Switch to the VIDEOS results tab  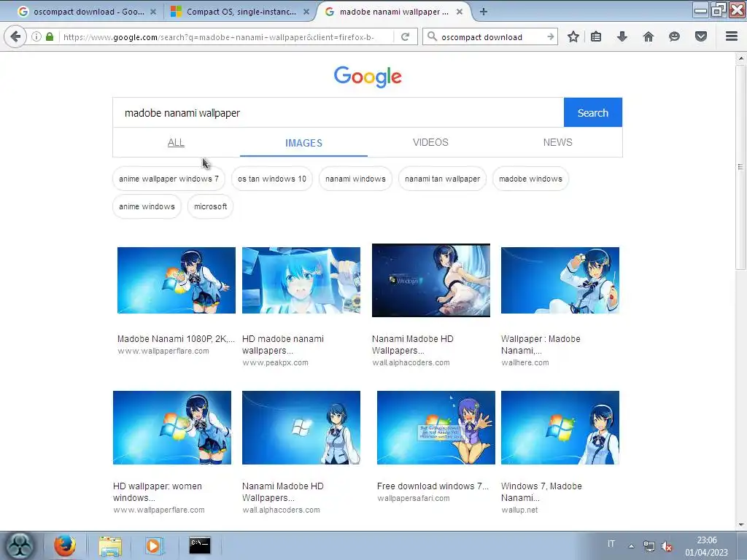click(430, 142)
